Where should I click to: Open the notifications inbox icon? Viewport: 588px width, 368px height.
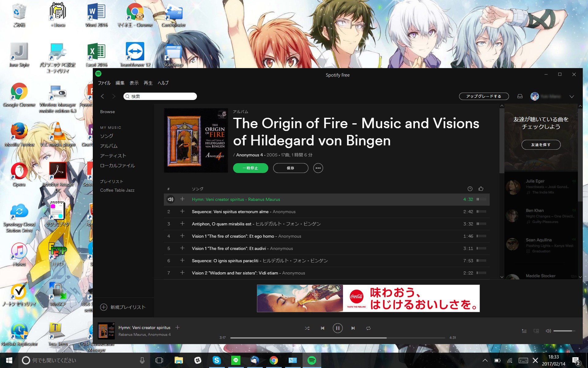(x=520, y=96)
